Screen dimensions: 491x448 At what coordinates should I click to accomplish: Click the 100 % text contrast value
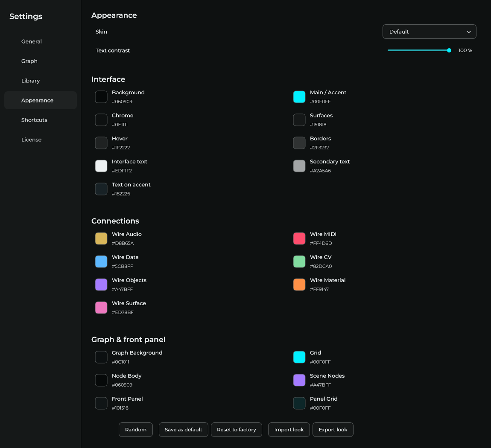[465, 50]
